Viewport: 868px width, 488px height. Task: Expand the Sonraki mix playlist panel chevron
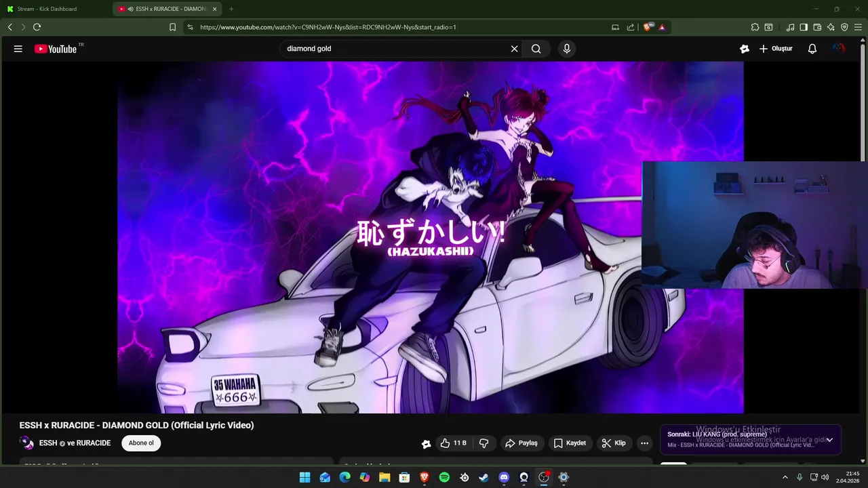(x=829, y=440)
